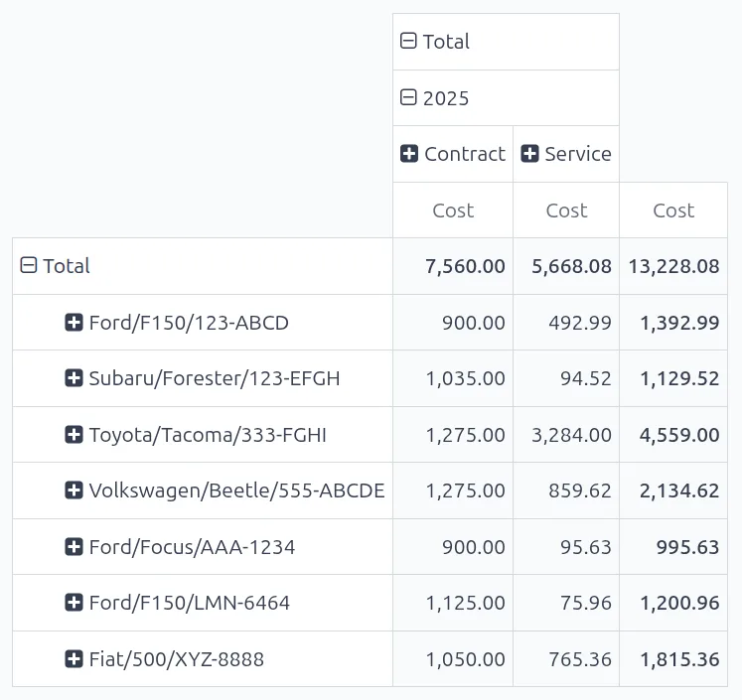
Task: Select the 492.99 service cost cell
Action: [566, 323]
